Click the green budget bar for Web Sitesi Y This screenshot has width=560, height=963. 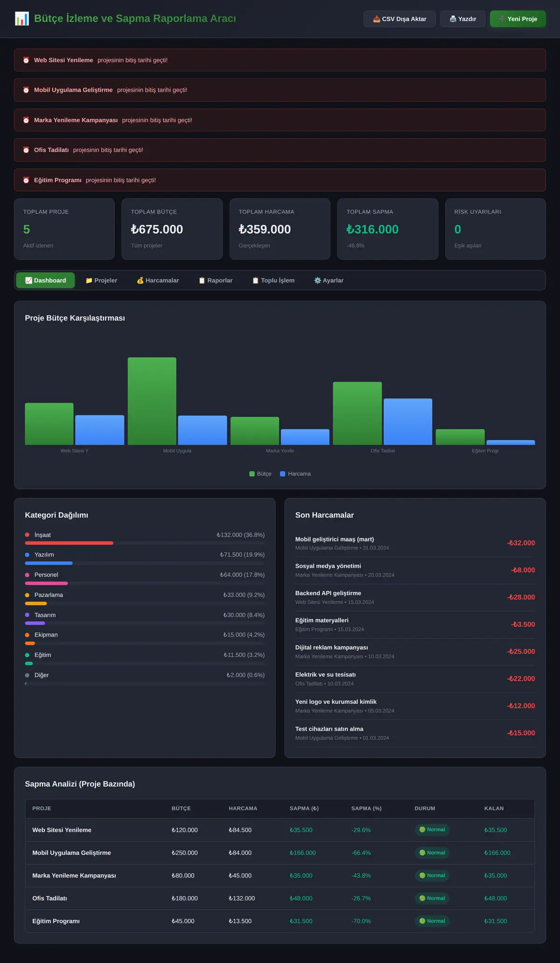pos(49,424)
